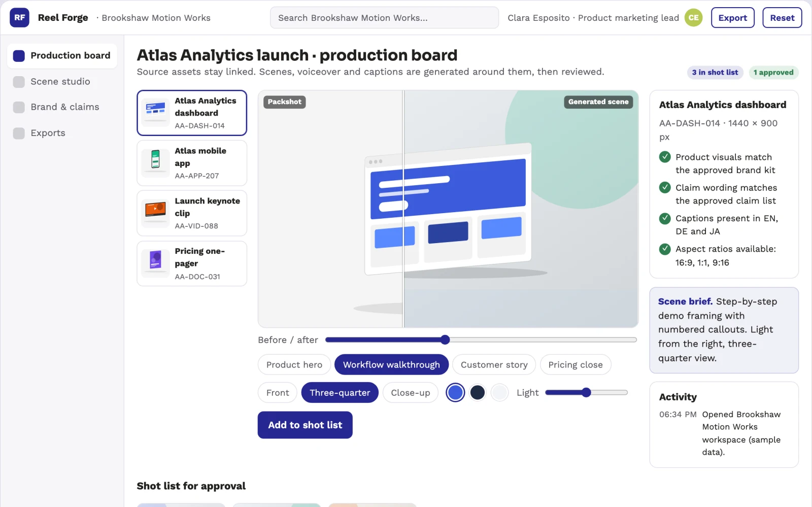The height and width of the screenshot is (507, 812).
Task: Select the Launch keynote clip asset
Action: (192, 213)
